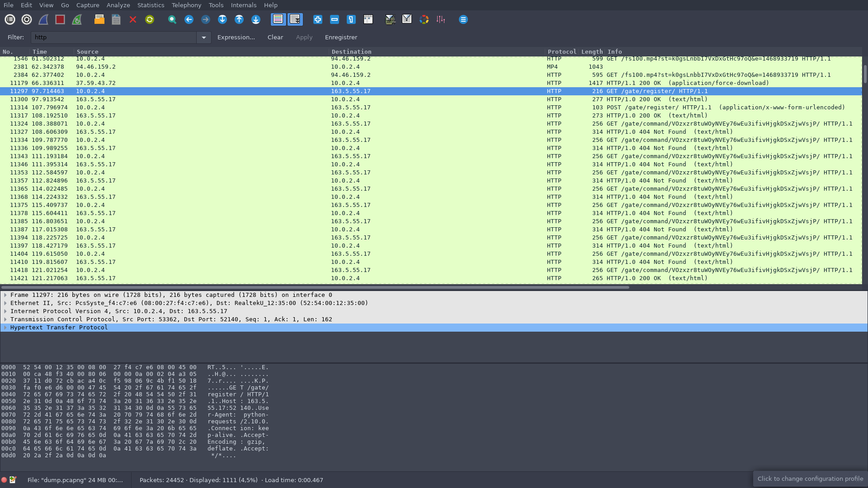
Task: Click the Expression... button
Action: click(x=236, y=38)
